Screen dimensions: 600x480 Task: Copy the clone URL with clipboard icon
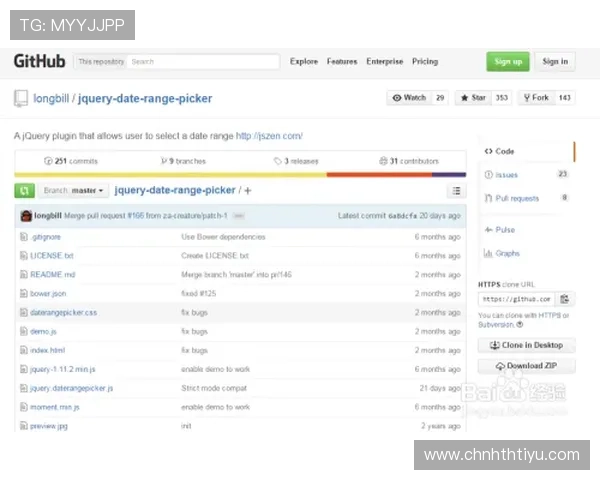(565, 299)
